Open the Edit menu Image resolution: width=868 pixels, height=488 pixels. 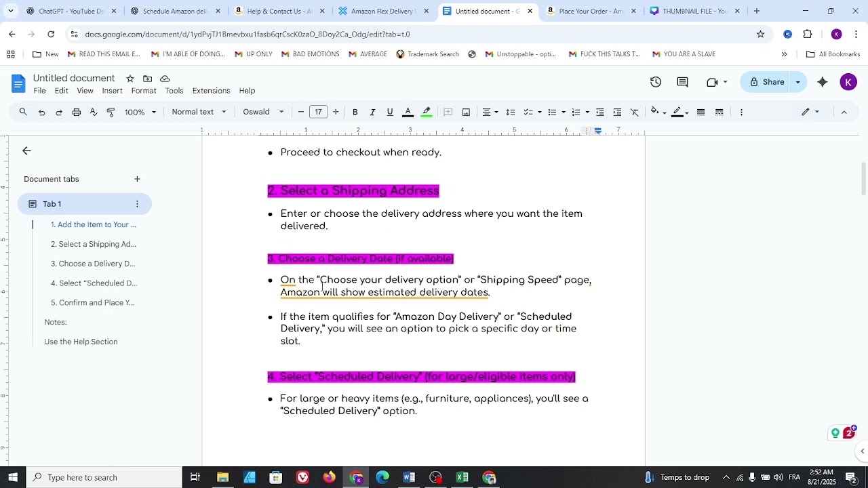pos(62,91)
